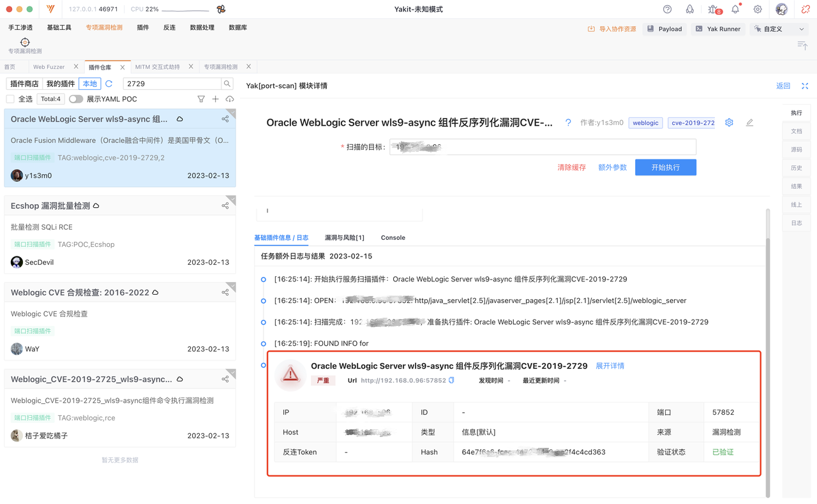The width and height of the screenshot is (817, 504).
Task: Open the help question-mark icon in title bar
Action: tap(667, 10)
